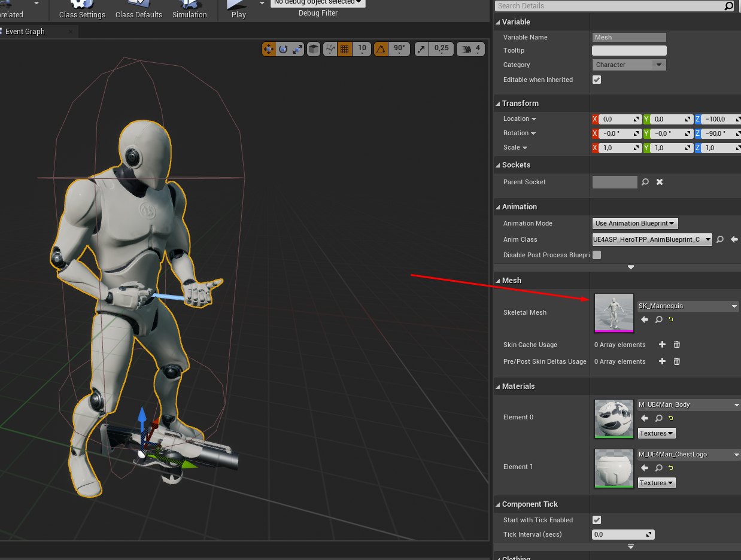Add an element to Skin Cache Usage array

coord(662,344)
